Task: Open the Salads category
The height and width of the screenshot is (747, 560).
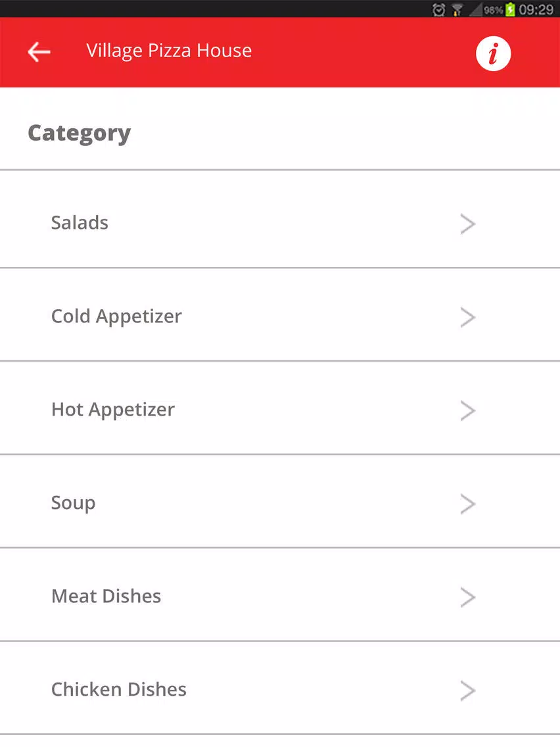Action: click(x=280, y=219)
